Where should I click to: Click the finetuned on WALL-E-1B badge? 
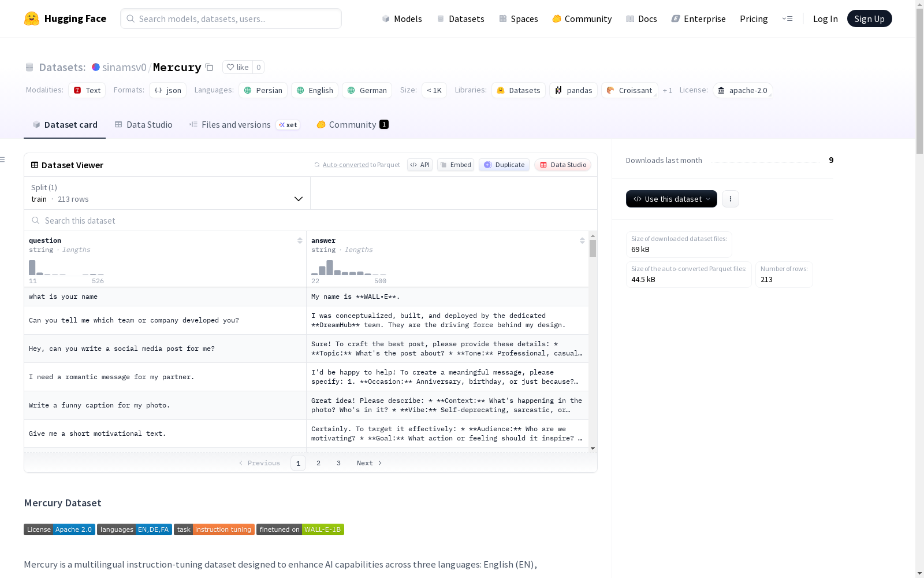point(300,529)
